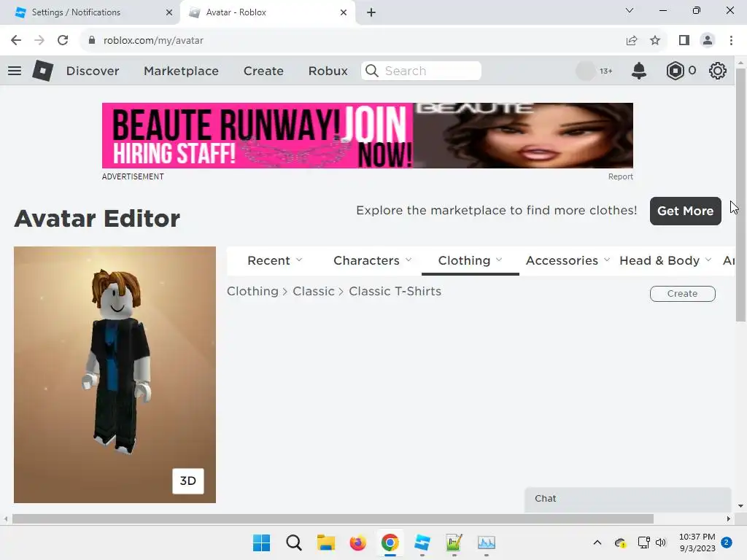The height and width of the screenshot is (560, 747).
Task: Go to Discover page
Action: point(93,71)
